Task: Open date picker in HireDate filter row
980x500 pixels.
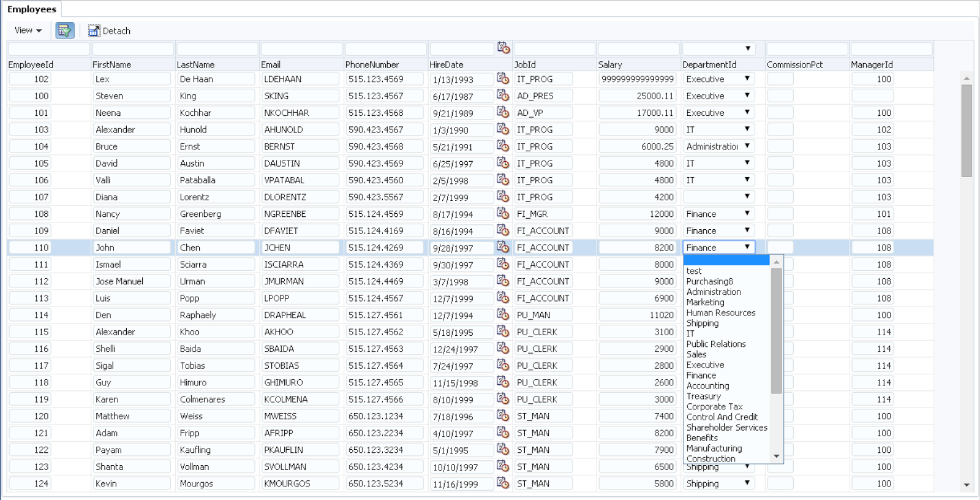Action: pyautogui.click(x=503, y=48)
